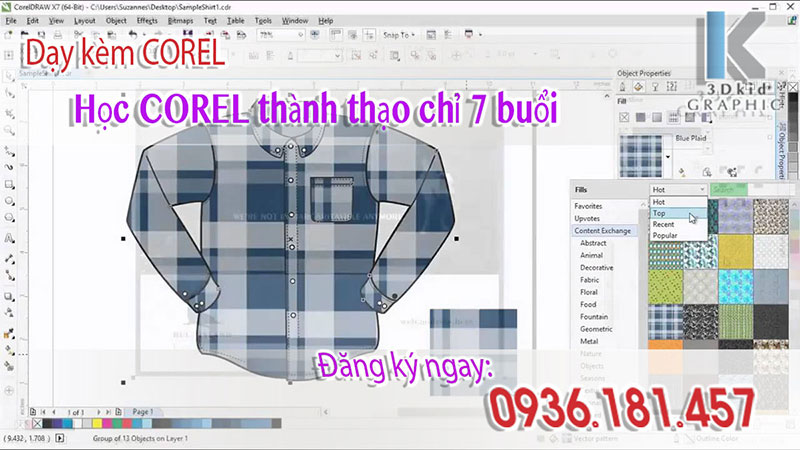Open the Hot sorting dropdown in Fills
The height and width of the screenshot is (450, 800).
678,189
